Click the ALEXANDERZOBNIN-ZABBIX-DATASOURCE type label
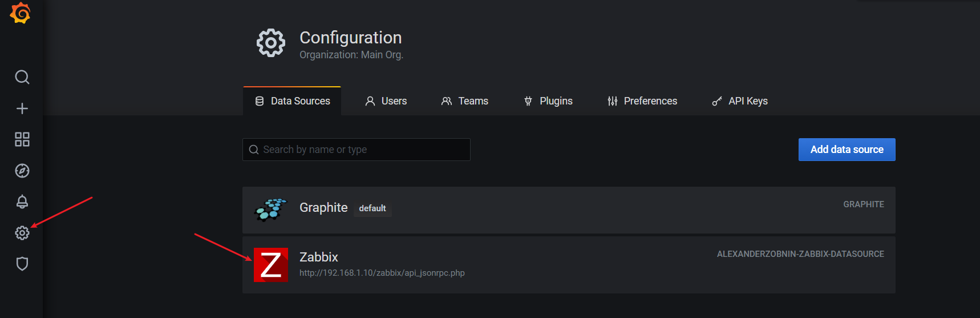Image resolution: width=980 pixels, height=318 pixels. (x=800, y=254)
